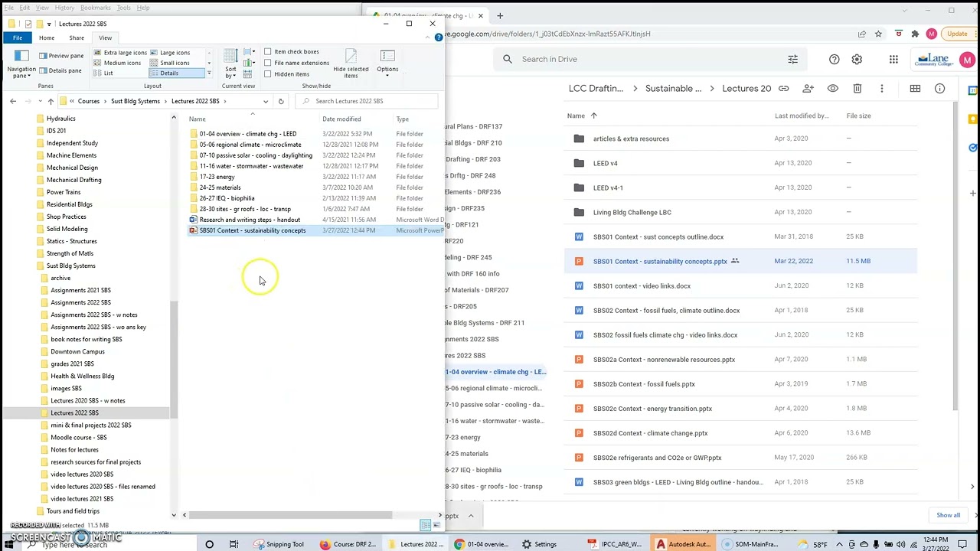Open Google Drive support help icon
The width and height of the screenshot is (980, 551).
[835, 59]
